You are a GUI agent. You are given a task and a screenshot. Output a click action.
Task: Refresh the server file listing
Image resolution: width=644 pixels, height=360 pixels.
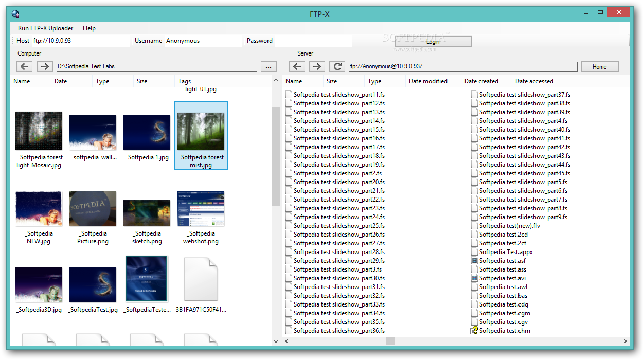337,66
